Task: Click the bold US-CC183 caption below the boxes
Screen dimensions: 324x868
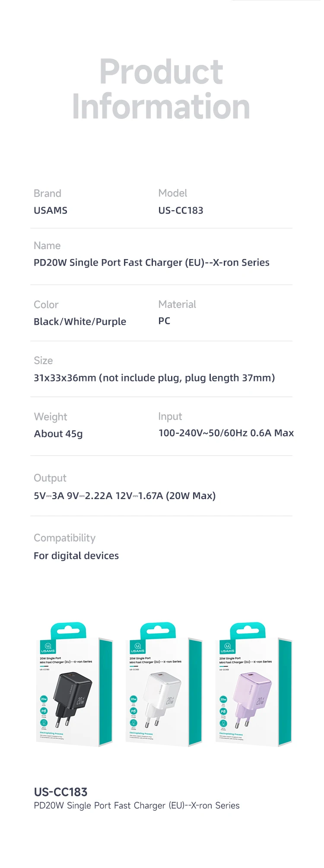Action: point(60,792)
